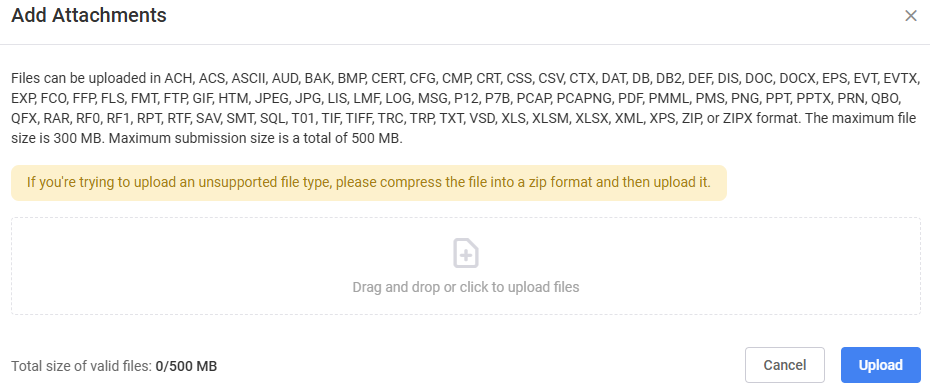This screenshot has height=391, width=930.
Task: Click the 'Total size of valid files' label
Action: point(82,366)
